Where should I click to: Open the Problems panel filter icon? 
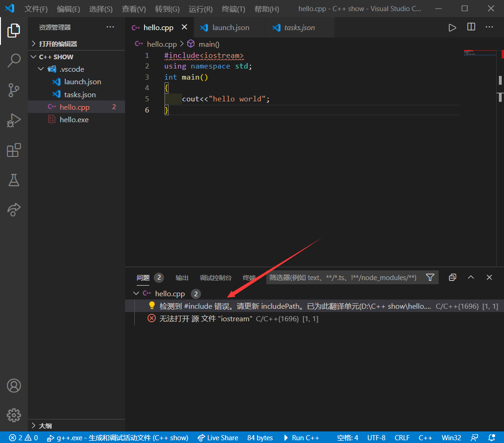coord(430,277)
